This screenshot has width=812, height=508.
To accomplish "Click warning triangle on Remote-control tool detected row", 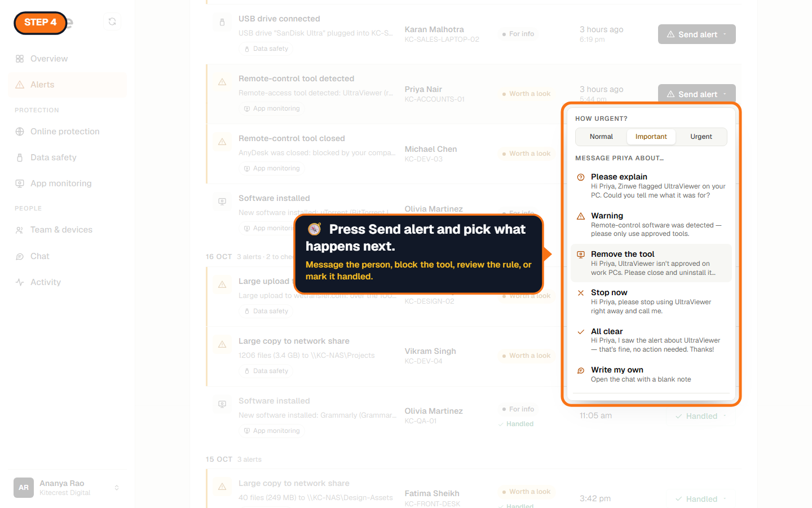I will click(222, 82).
